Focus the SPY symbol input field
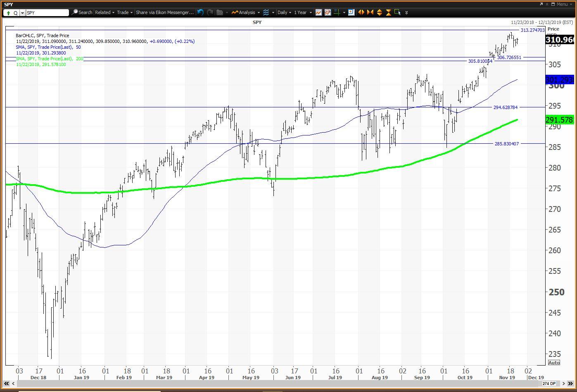This screenshot has height=392, width=577. tap(47, 13)
